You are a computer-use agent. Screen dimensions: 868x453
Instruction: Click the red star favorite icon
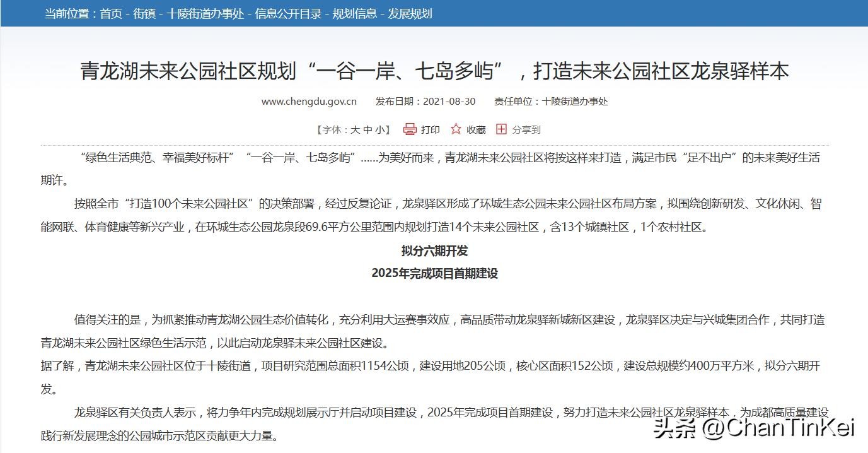click(x=456, y=129)
